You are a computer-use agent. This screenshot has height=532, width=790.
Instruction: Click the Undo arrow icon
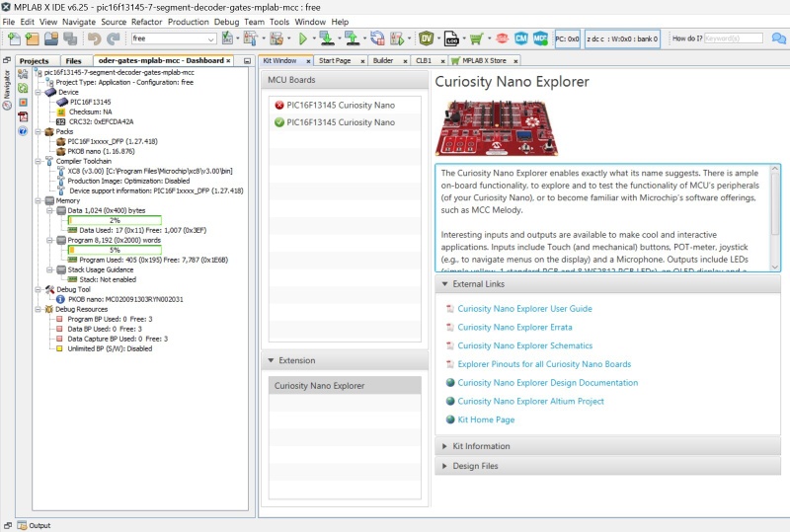pyautogui.click(x=94, y=38)
